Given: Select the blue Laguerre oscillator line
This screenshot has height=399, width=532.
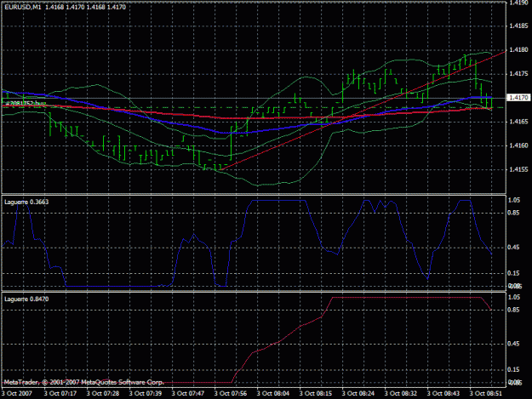Looking at the screenshot, I should pyautogui.click(x=278, y=200).
